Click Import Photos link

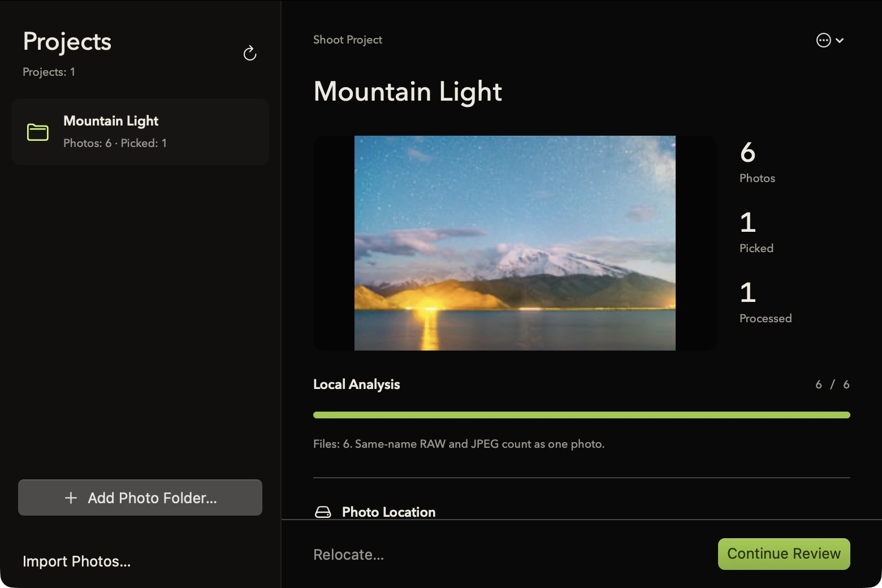pos(76,561)
